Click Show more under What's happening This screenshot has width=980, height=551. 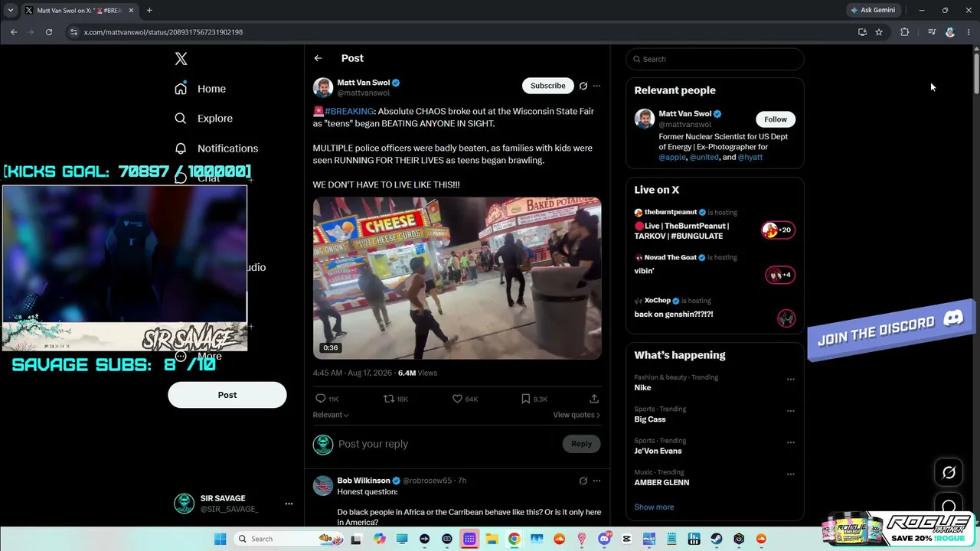click(654, 507)
